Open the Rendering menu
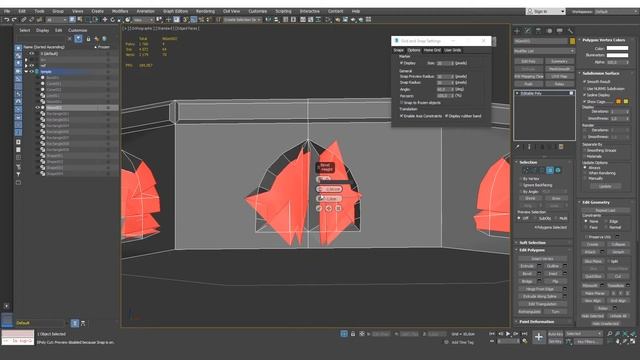The image size is (640, 360). (205, 11)
